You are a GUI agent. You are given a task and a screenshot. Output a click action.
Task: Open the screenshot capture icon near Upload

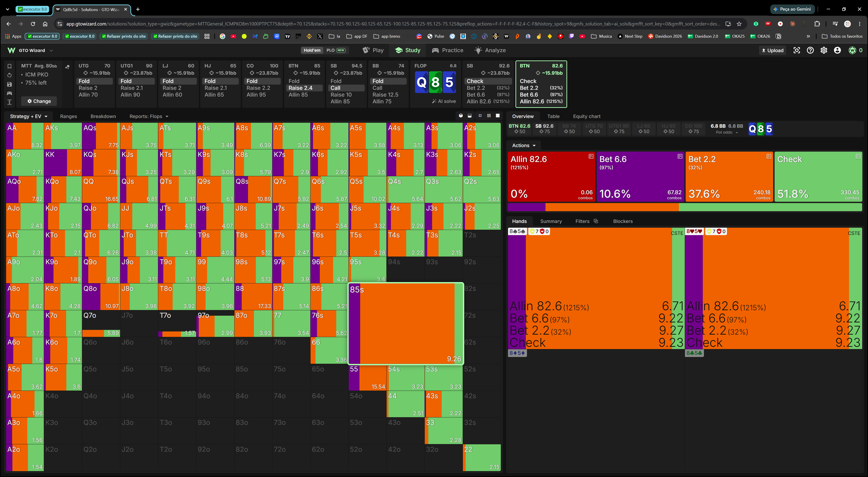point(796,50)
